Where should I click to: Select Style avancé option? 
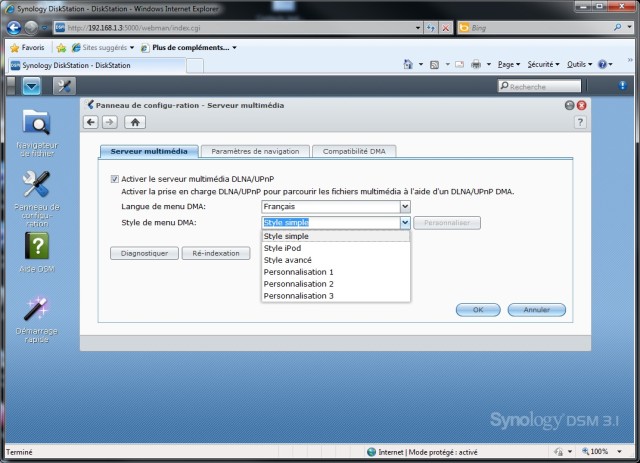336,260
